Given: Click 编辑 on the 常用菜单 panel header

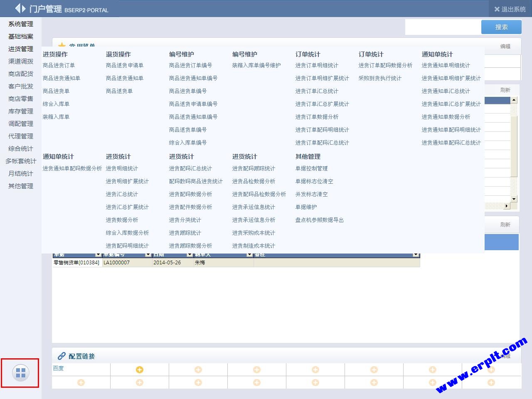Looking at the screenshot, I should pyautogui.click(x=505, y=47).
